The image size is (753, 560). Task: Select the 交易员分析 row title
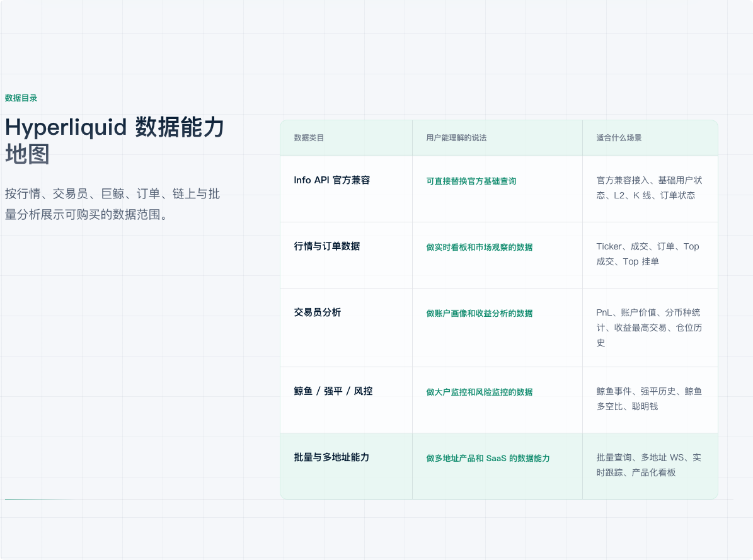(x=318, y=312)
